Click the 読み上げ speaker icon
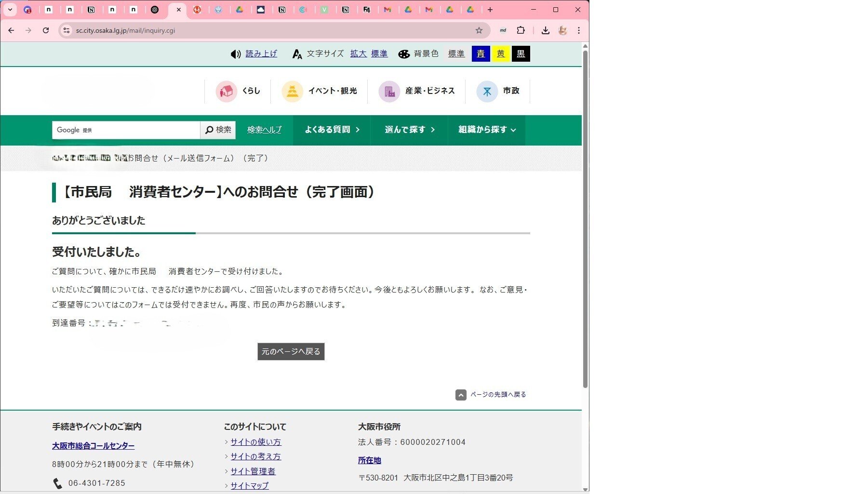 pyautogui.click(x=235, y=53)
